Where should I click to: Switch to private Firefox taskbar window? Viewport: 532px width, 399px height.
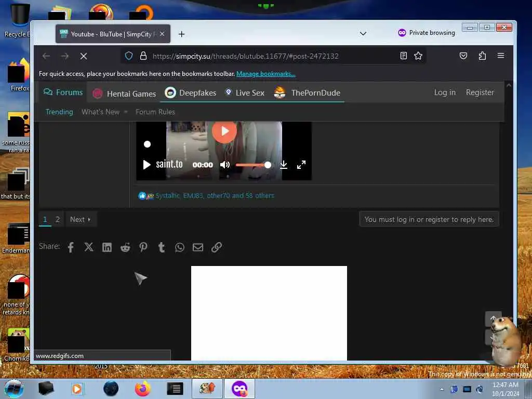pos(239,389)
